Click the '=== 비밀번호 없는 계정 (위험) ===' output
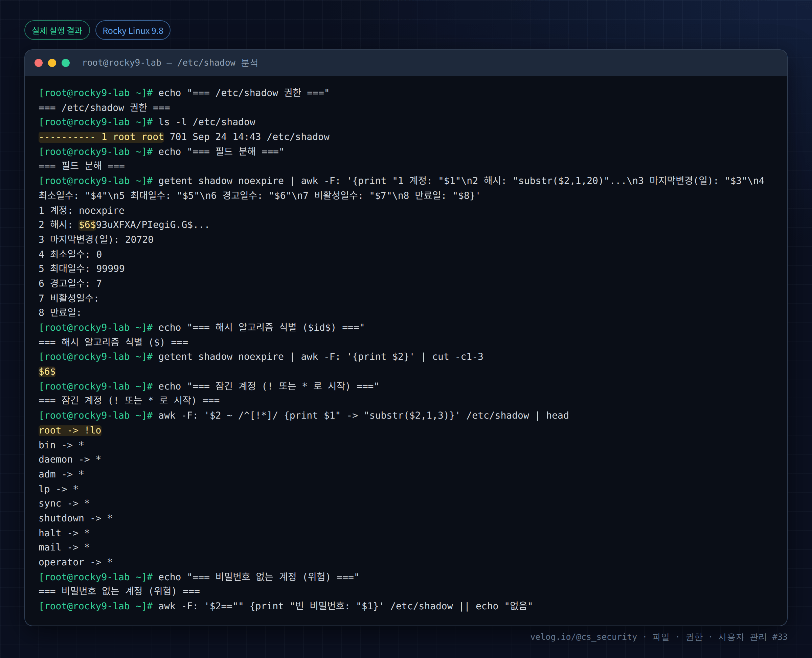 pyautogui.click(x=119, y=591)
